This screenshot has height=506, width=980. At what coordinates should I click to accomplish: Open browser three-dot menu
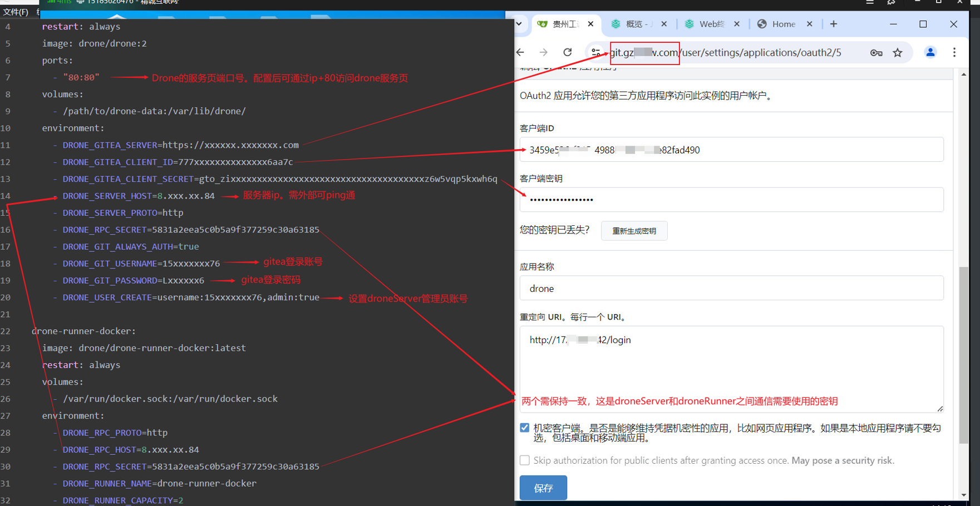[x=954, y=52]
